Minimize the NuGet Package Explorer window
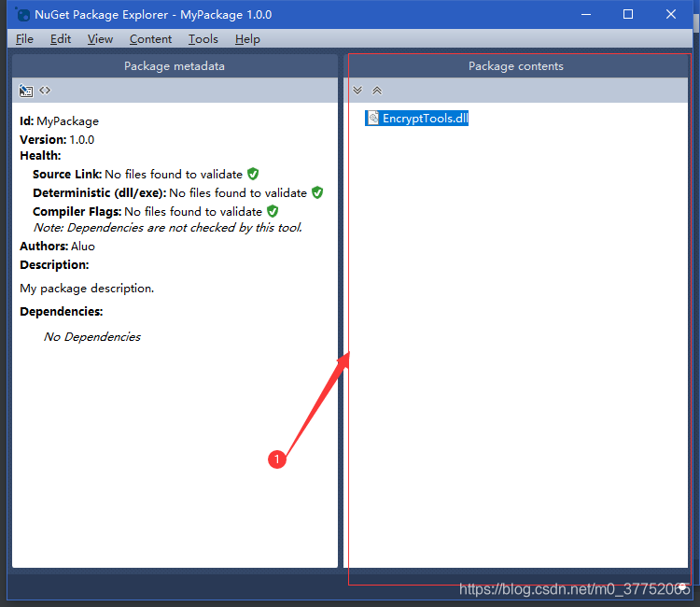The width and height of the screenshot is (700, 607). 586,15
